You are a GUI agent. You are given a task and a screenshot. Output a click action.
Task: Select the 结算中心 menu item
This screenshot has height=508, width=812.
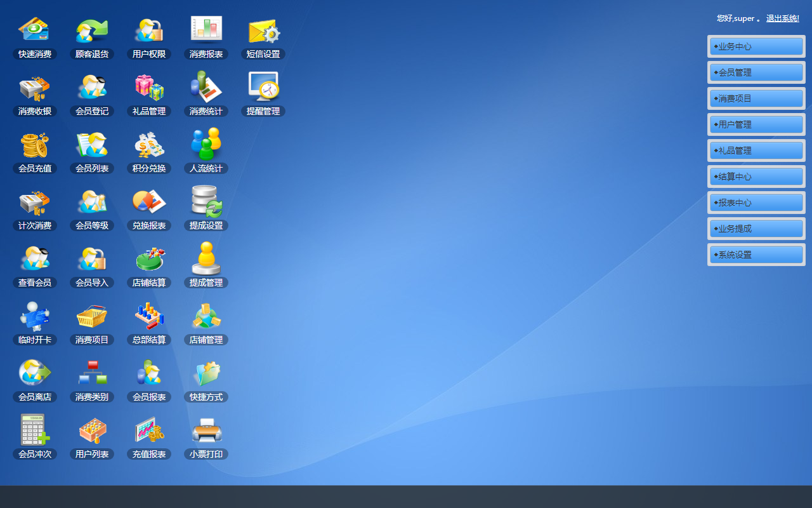(756, 177)
